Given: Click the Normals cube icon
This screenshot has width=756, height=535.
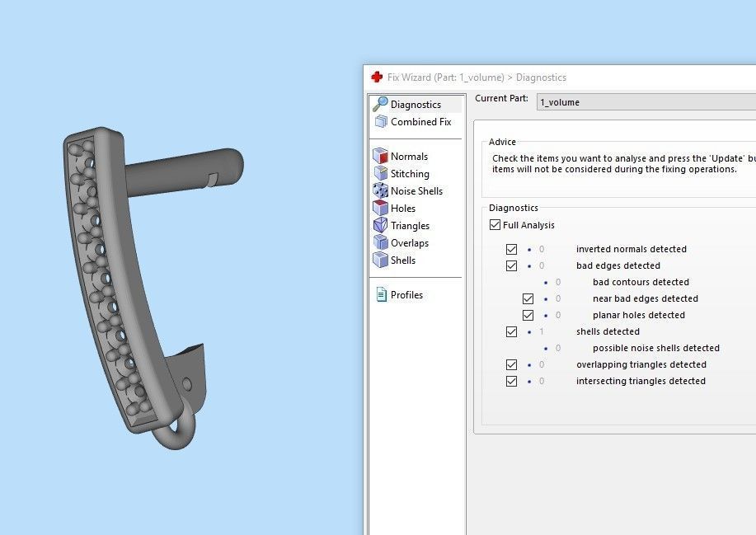Looking at the screenshot, I should [x=380, y=156].
